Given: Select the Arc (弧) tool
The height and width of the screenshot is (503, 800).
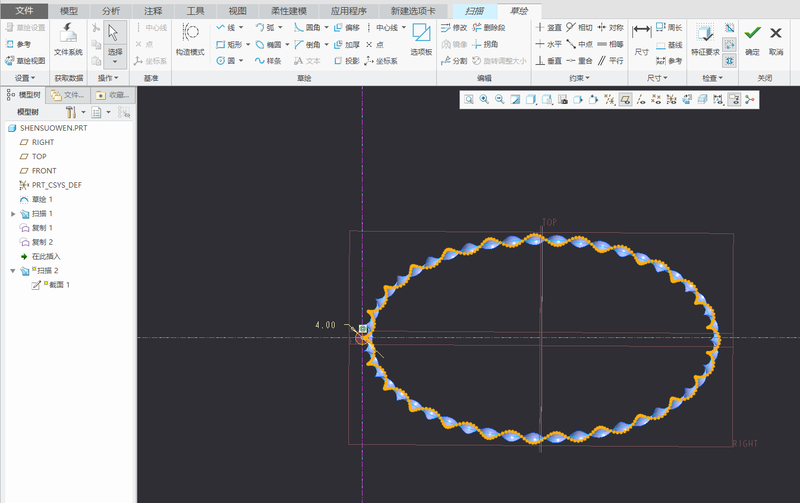Looking at the screenshot, I should (265, 28).
